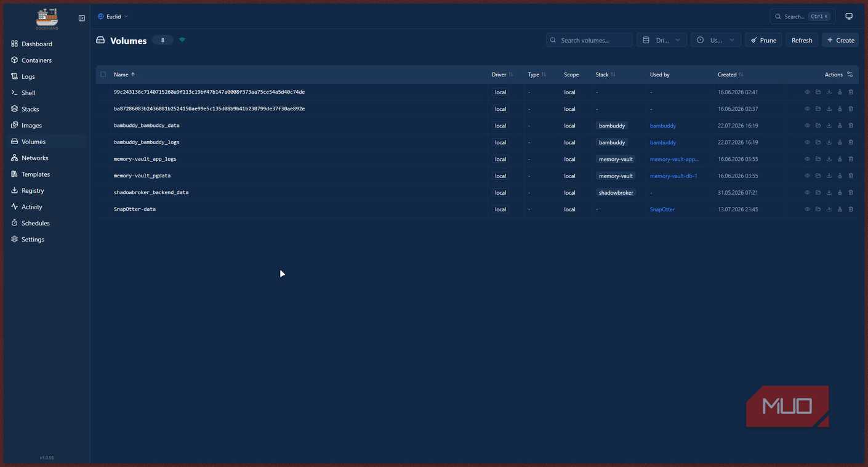Go to Containers in the sidebar
Image resolution: width=868 pixels, height=467 pixels.
[36, 60]
